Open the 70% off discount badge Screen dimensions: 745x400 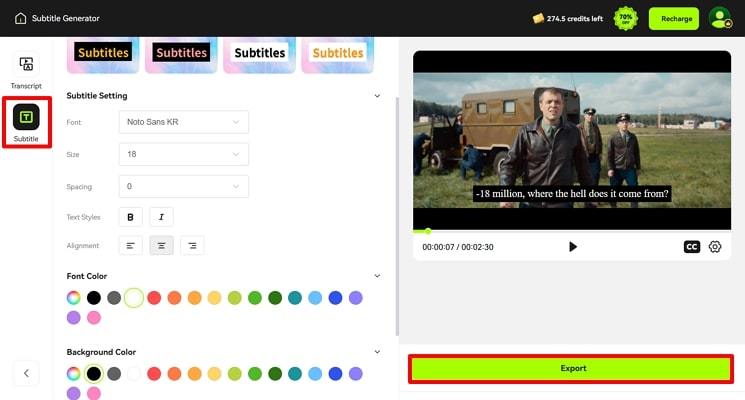coord(626,19)
